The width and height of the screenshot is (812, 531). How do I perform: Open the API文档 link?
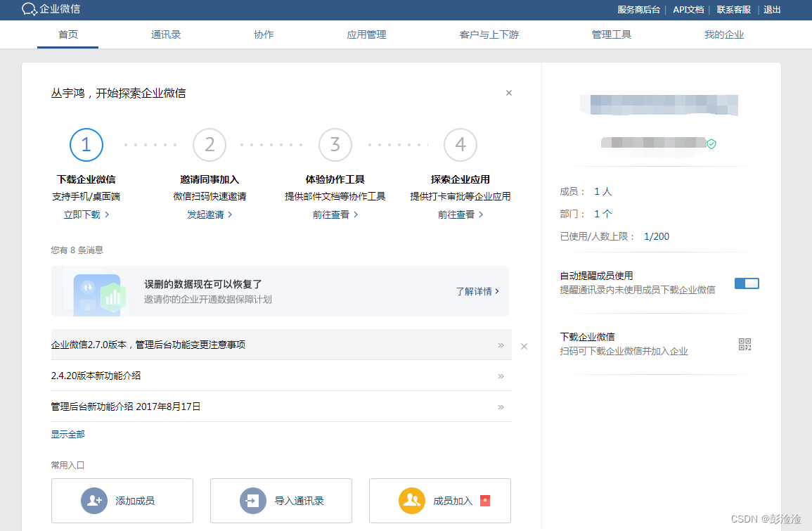688,9
